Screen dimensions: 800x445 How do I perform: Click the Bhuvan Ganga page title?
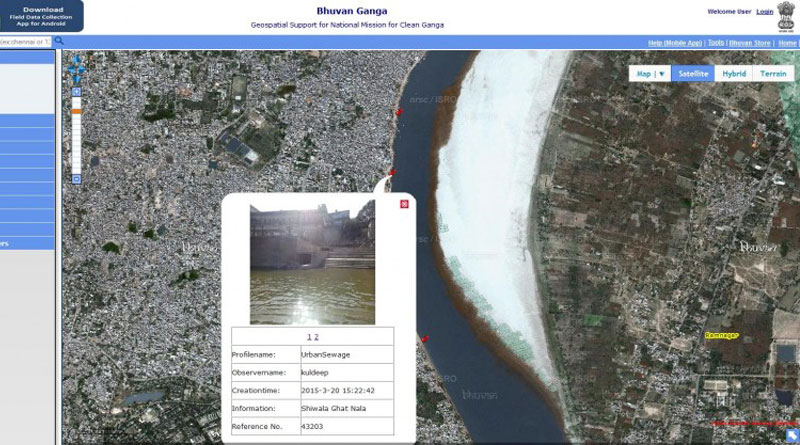[x=352, y=11]
